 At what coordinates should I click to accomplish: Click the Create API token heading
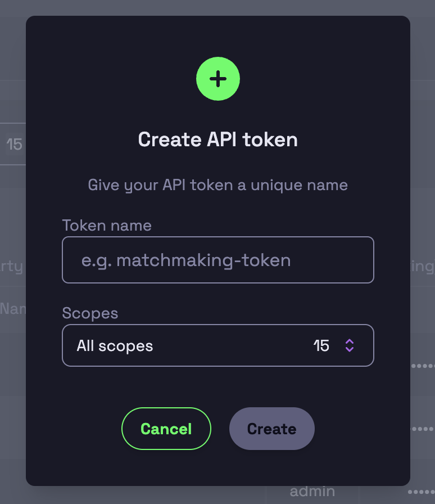click(x=218, y=139)
